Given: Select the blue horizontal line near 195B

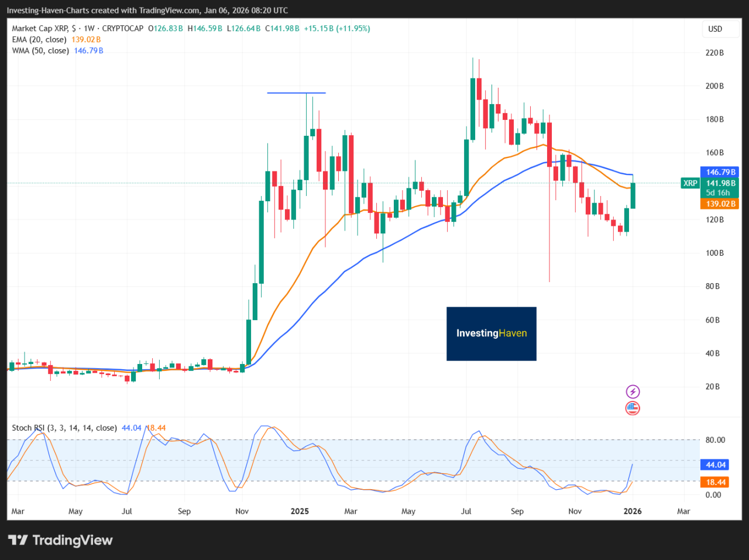Looking at the screenshot, I should 296,93.
